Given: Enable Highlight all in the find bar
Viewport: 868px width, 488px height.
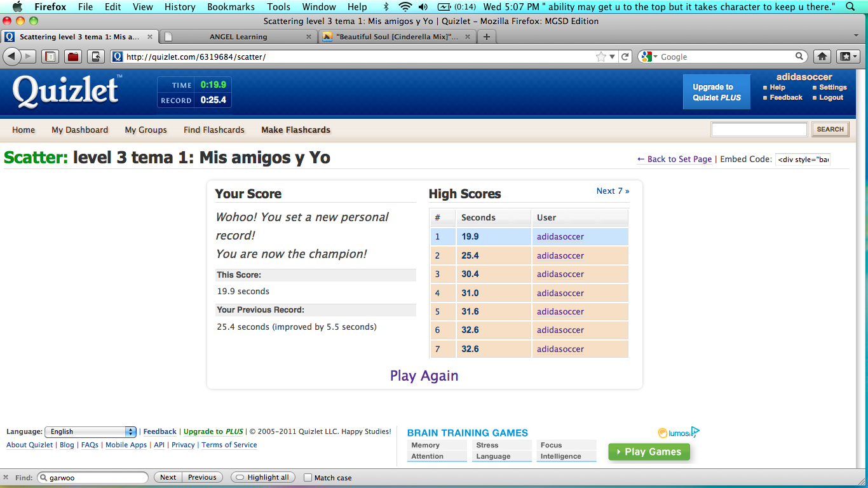Looking at the screenshot, I should click(262, 477).
